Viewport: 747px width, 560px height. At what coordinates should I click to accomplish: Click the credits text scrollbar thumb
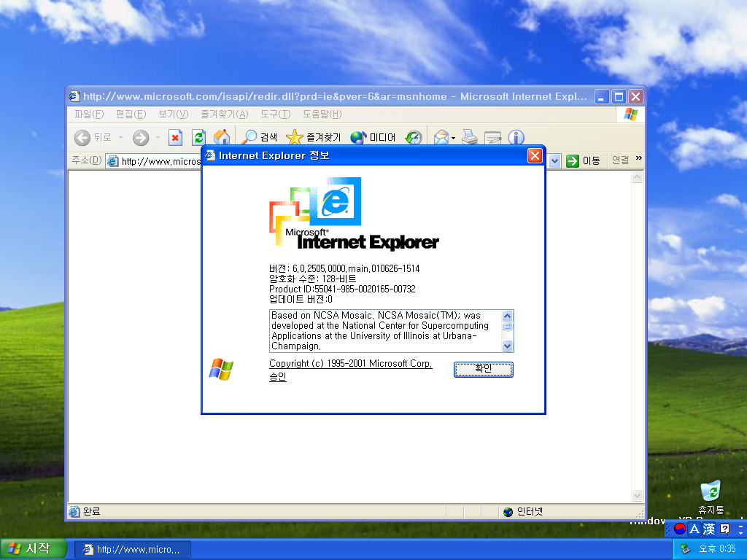click(x=508, y=326)
